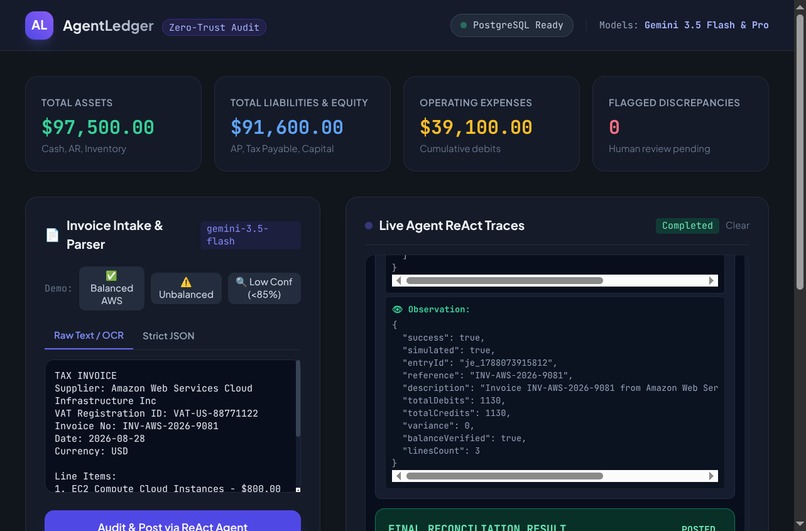Click the description Invoice INV-AWS-2026-9081 line
Viewport: 806px width, 531px height.
coord(560,388)
